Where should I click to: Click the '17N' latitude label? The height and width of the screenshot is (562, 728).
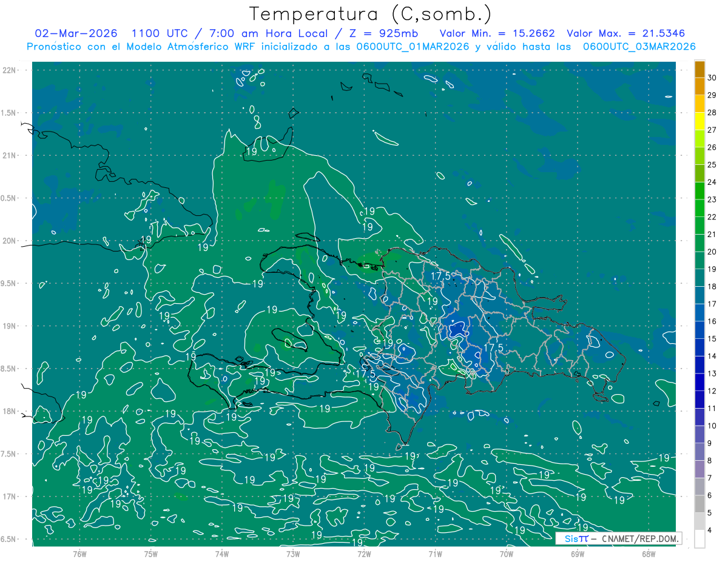coord(9,497)
